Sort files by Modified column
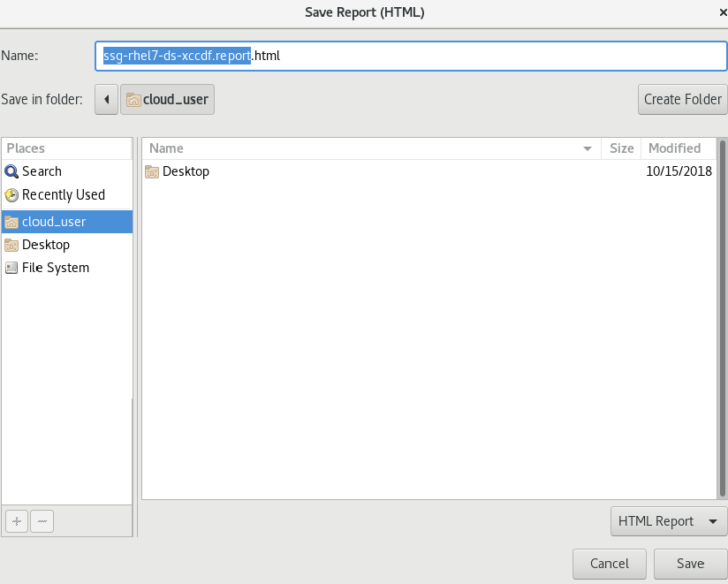728x584 pixels. click(x=675, y=148)
